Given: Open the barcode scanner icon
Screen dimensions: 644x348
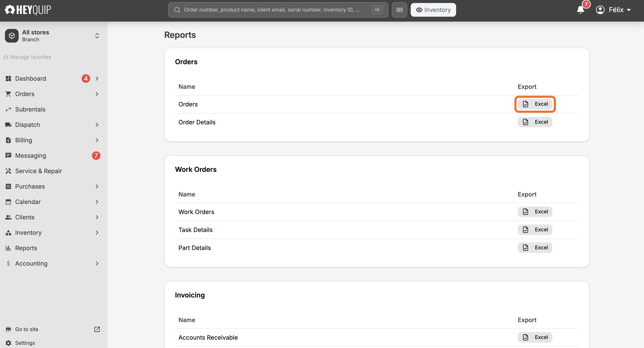Looking at the screenshot, I should (x=399, y=10).
